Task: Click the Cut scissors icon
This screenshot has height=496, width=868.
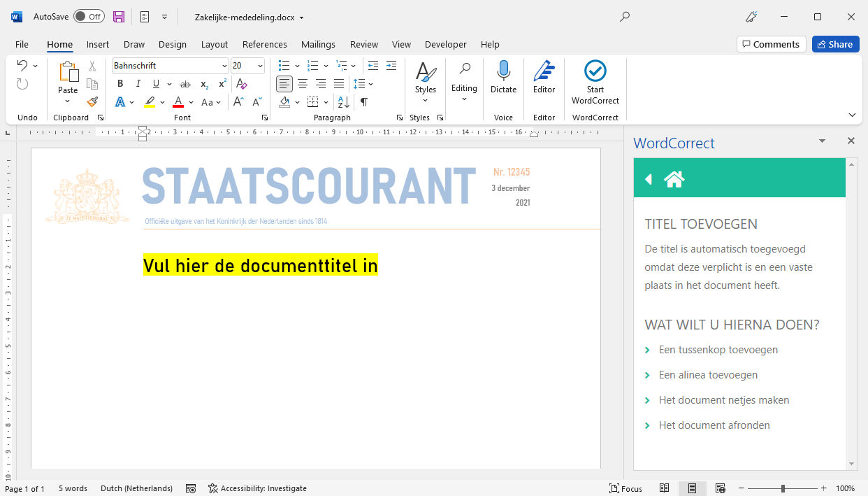Action: [x=92, y=66]
